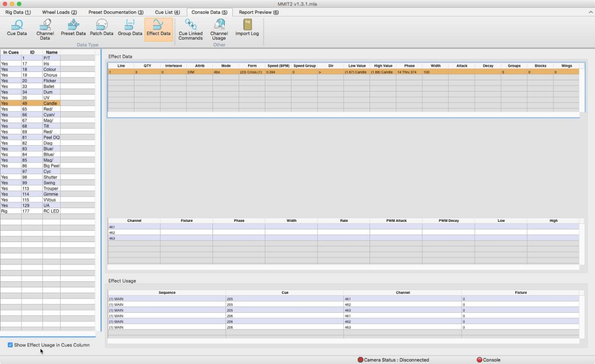Select the Candle row in the sidebar
The width and height of the screenshot is (595, 364).
[51, 103]
